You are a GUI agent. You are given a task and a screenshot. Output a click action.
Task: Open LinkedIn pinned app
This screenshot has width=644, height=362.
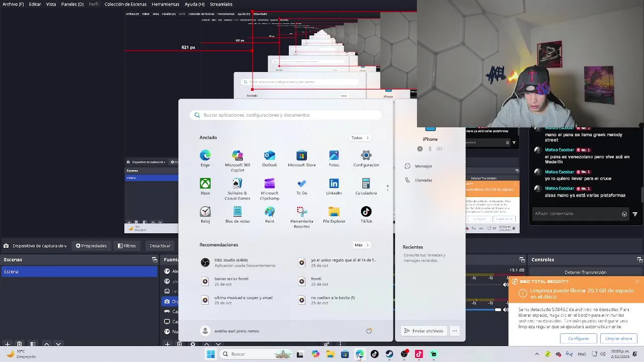coord(334,187)
